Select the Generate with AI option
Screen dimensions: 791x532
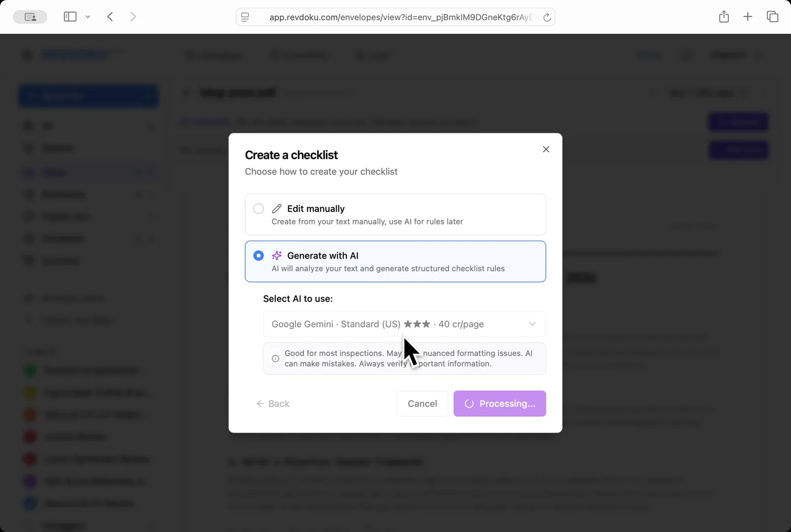click(259, 256)
